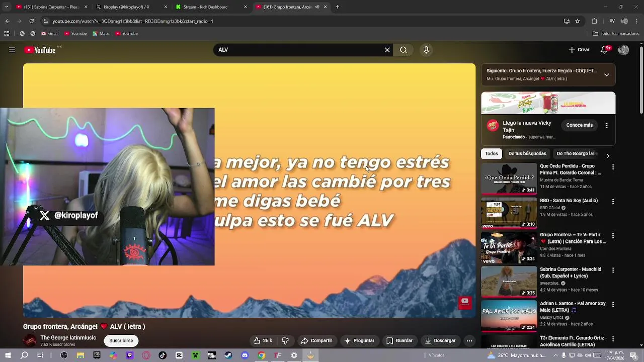Image resolution: width=644 pixels, height=362 pixels.
Task: Open the Que Onda Perdida video thumbnail
Action: (x=509, y=178)
